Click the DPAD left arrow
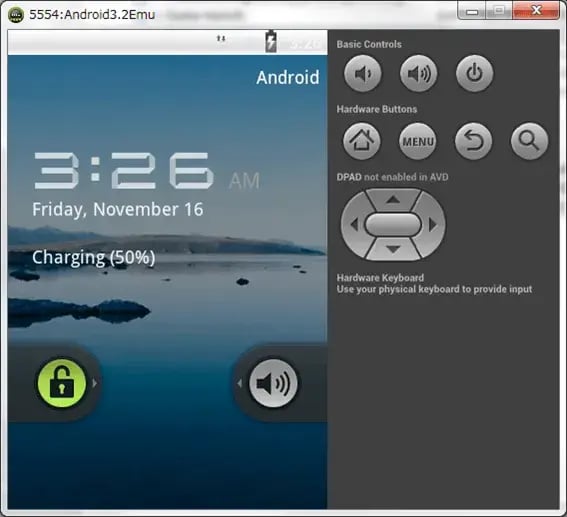 (x=354, y=225)
